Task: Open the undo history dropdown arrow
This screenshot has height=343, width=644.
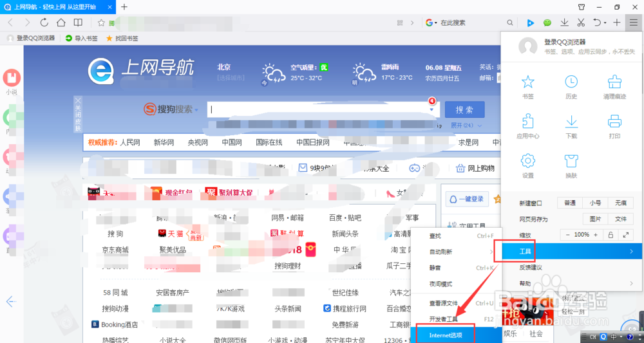Action: point(605,23)
